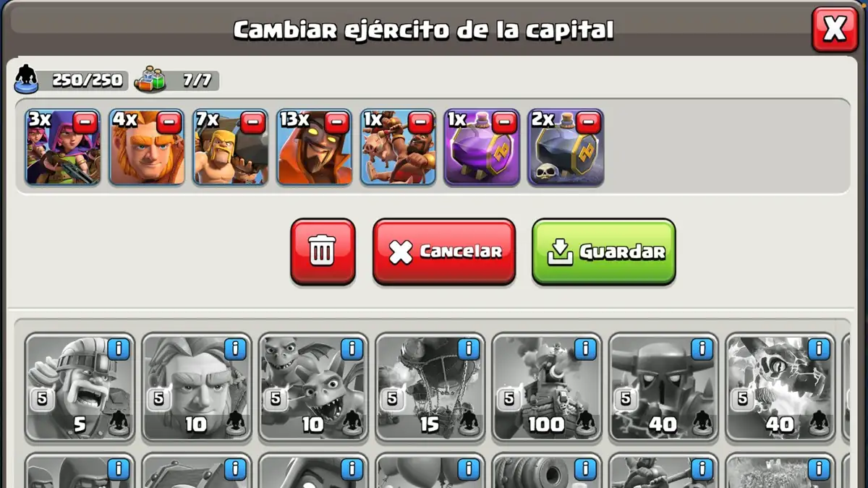Remove one skull graveyard spell

[x=588, y=123]
